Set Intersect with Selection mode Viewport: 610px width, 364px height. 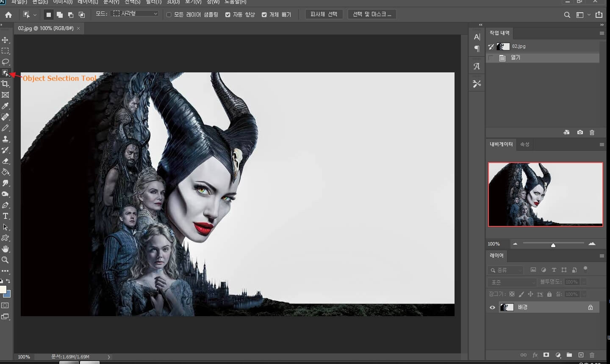point(82,15)
